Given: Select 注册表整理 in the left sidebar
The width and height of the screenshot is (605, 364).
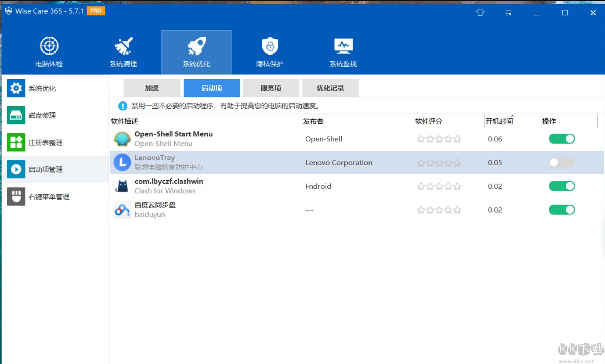Looking at the screenshot, I should [x=45, y=142].
